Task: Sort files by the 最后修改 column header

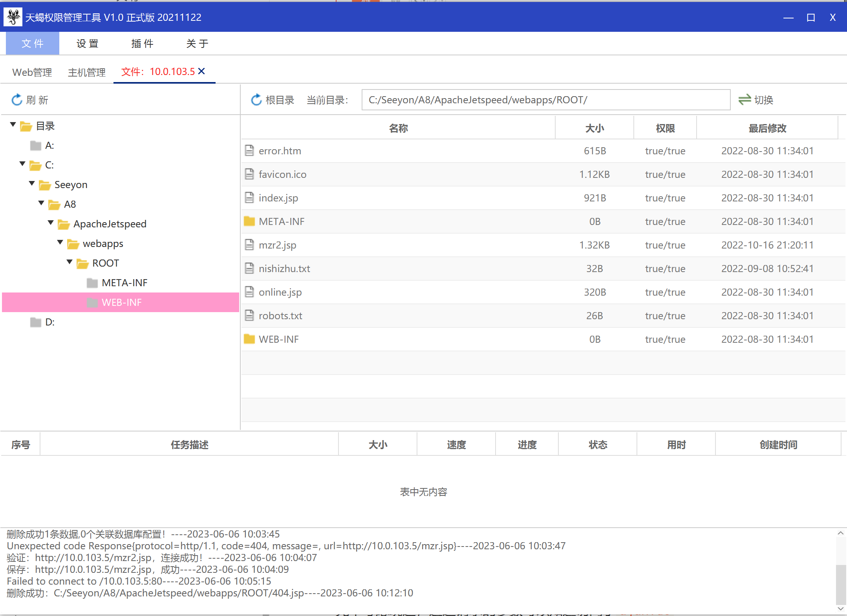Action: coord(767,128)
